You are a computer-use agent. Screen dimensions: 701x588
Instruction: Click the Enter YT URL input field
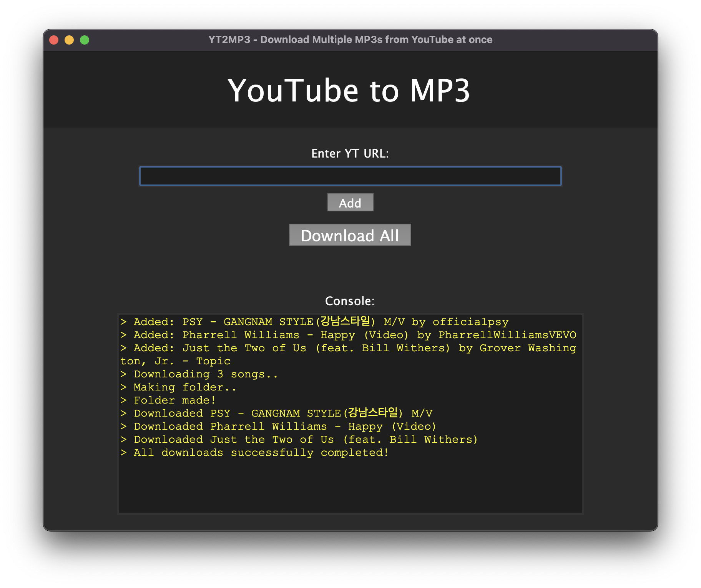(350, 176)
